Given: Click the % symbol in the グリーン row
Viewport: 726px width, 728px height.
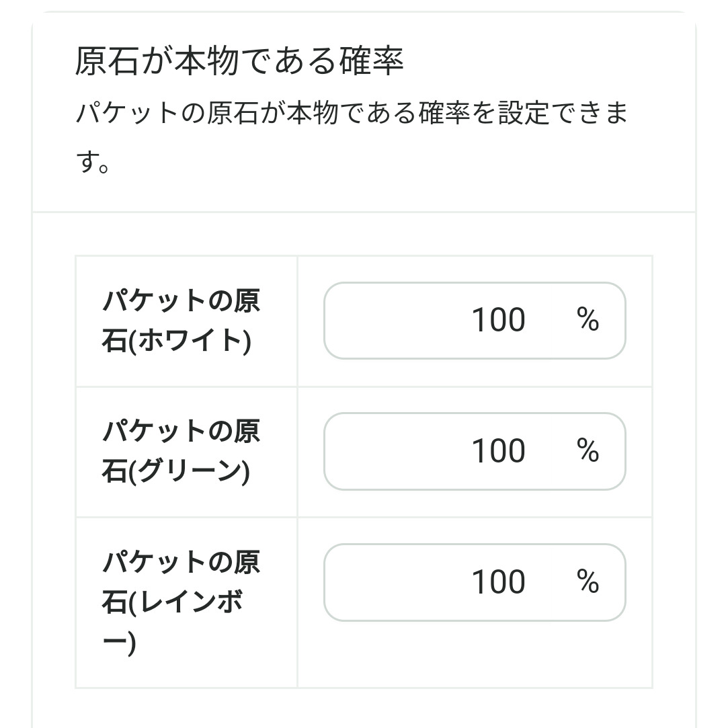Looking at the screenshot, I should (x=588, y=451).
